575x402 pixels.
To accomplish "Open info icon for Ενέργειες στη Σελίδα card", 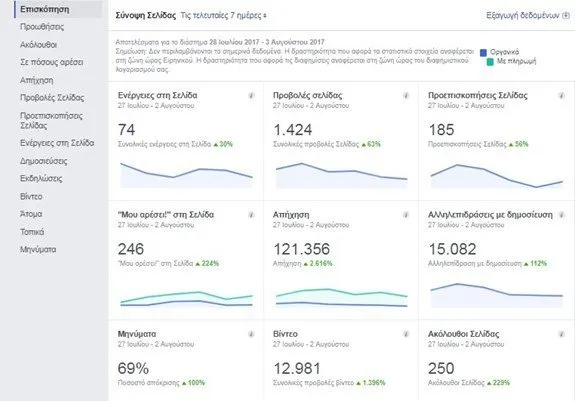I will [252, 96].
